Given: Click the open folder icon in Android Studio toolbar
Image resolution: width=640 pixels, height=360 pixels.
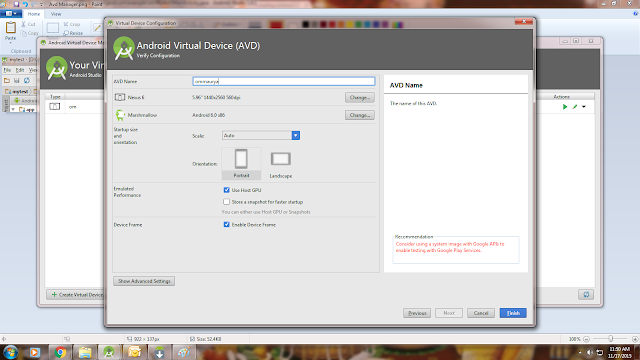Looking at the screenshot, I should [x=7, y=80].
